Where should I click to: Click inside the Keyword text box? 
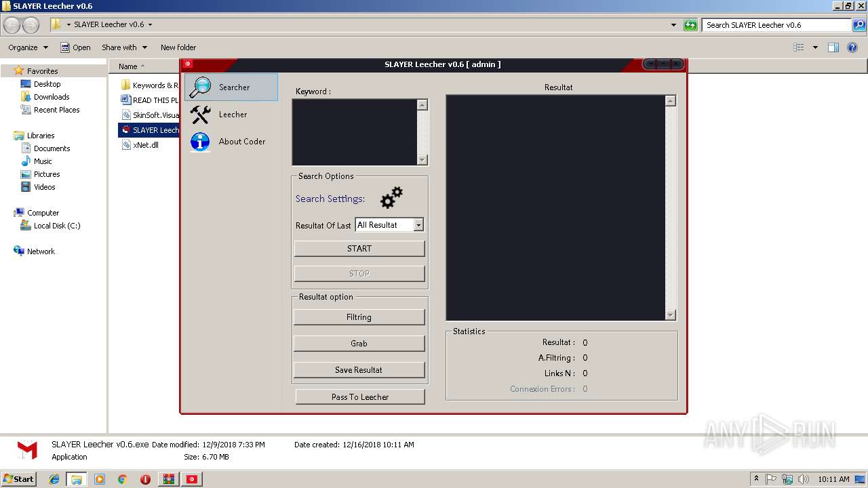point(354,132)
